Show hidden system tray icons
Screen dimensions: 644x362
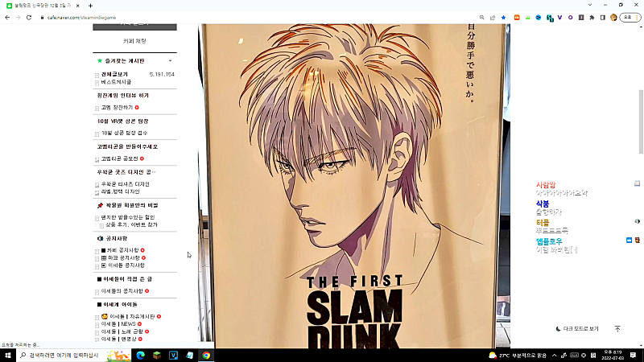coord(554,356)
